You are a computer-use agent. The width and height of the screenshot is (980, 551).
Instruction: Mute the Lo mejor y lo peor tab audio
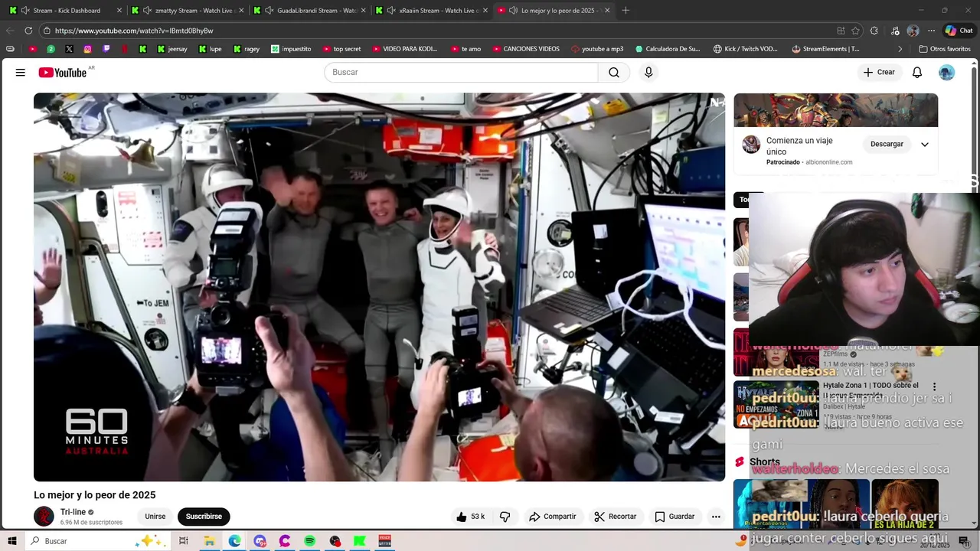tap(513, 11)
